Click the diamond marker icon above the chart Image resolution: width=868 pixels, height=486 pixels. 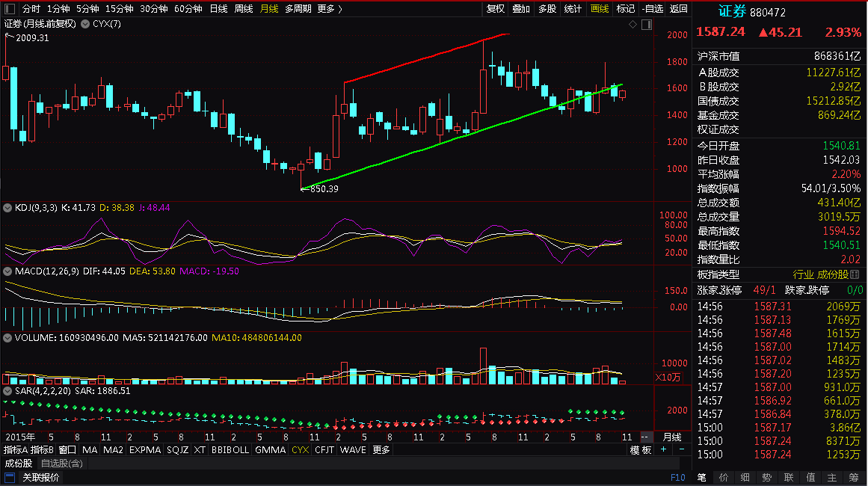click(x=632, y=25)
